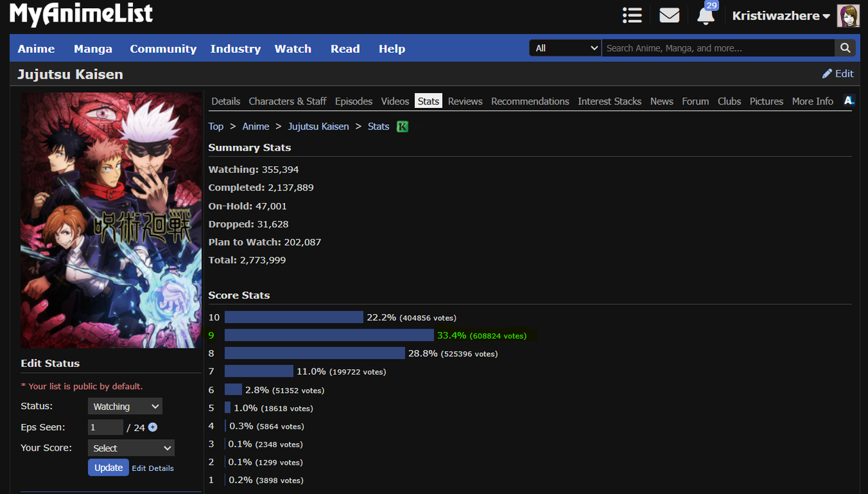Click the "Total: 2,773,999" stat

247,260
